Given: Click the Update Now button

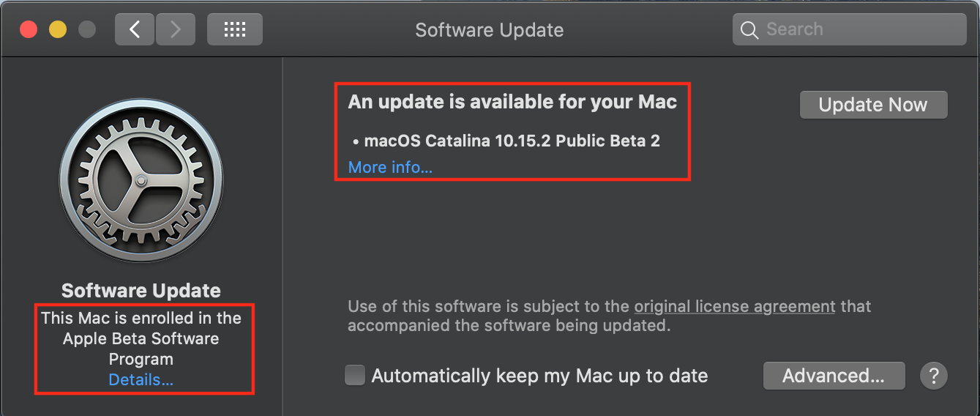Looking at the screenshot, I should (873, 105).
